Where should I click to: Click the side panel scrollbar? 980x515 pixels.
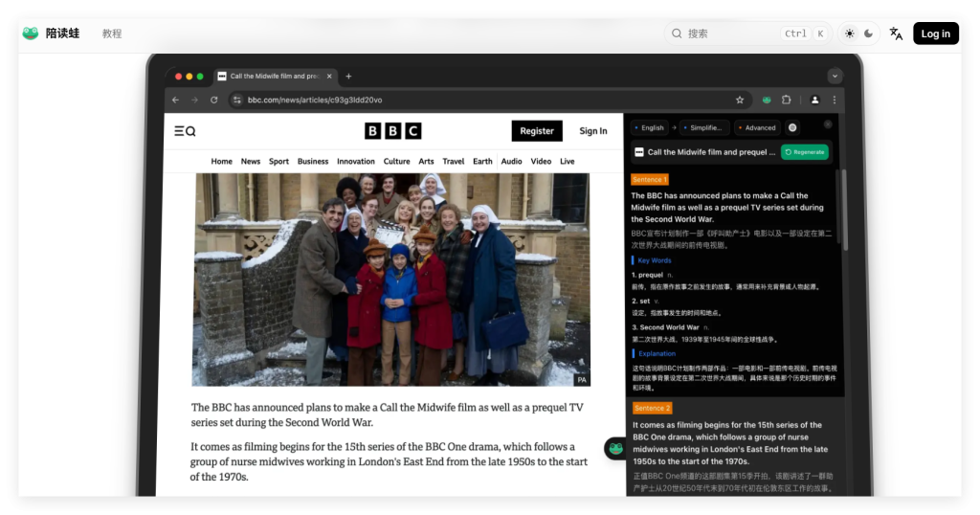pyautogui.click(x=845, y=210)
